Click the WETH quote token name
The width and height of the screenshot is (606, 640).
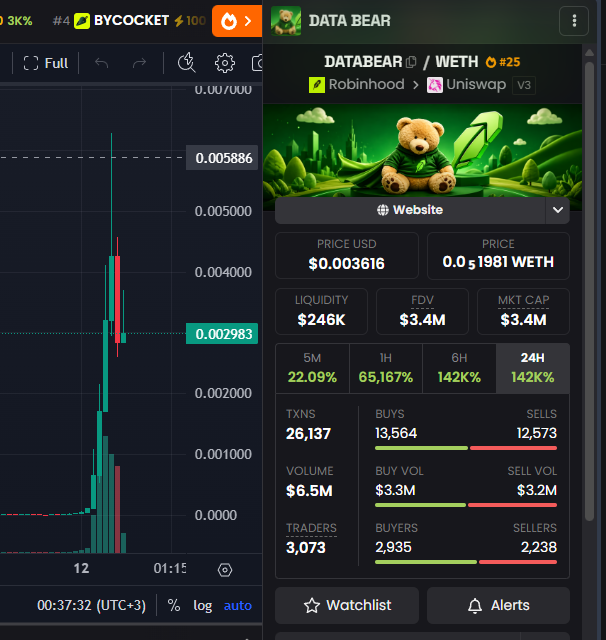[x=457, y=62]
